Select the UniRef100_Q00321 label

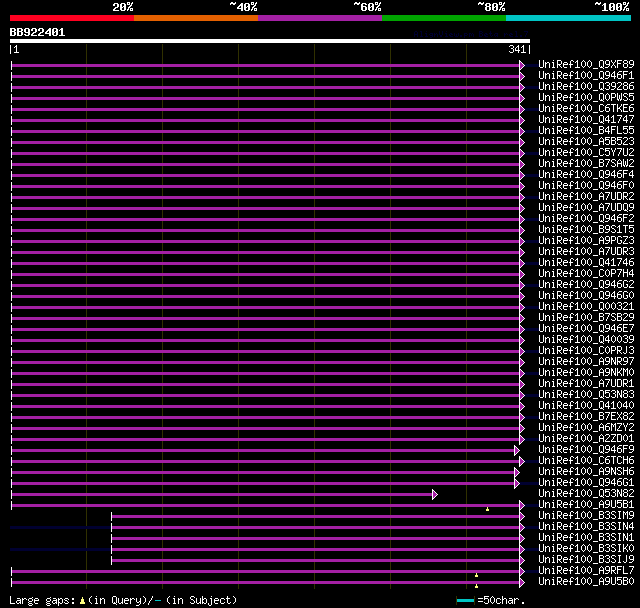pyautogui.click(x=586, y=307)
